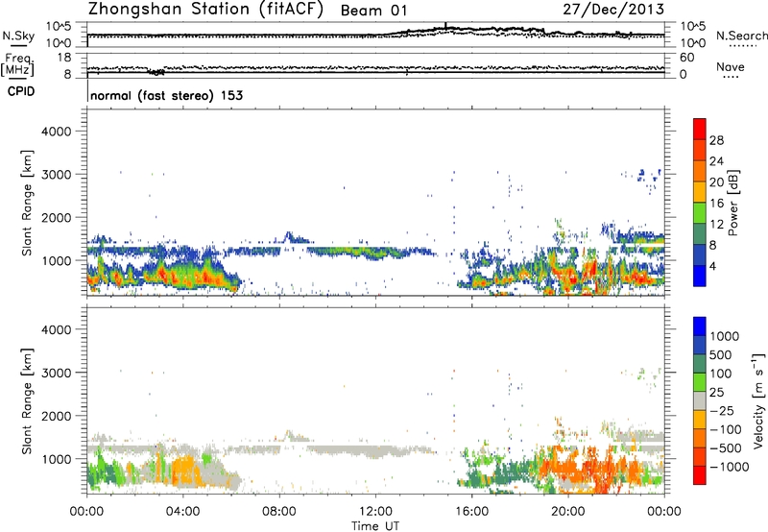Click the dotted N.Search line sample in legend
768x532 pixels.
pyautogui.click(x=743, y=46)
